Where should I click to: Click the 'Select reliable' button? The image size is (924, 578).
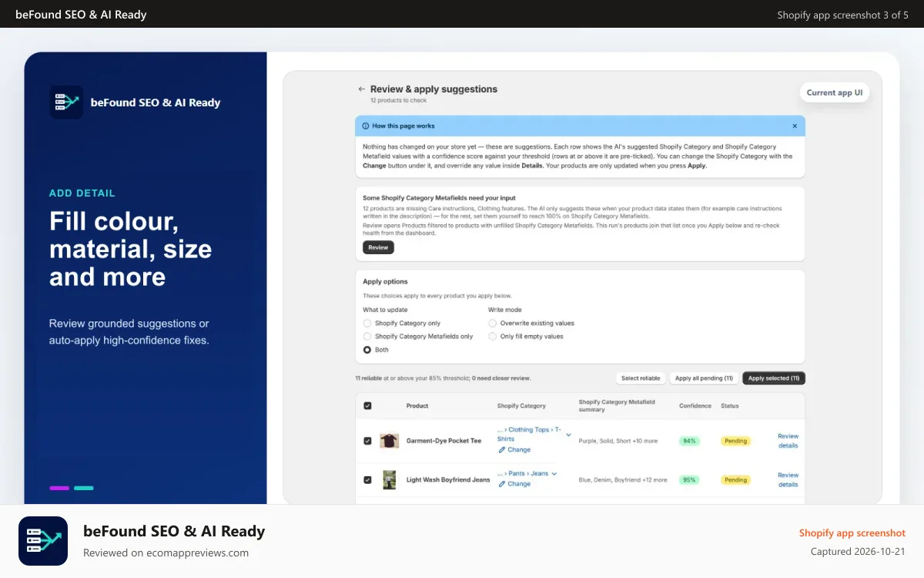[x=641, y=378]
